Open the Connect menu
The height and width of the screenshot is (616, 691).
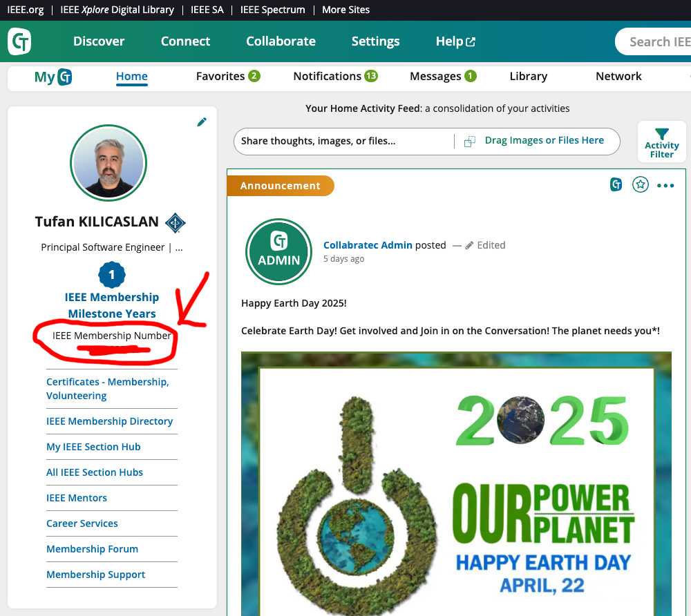tap(185, 41)
